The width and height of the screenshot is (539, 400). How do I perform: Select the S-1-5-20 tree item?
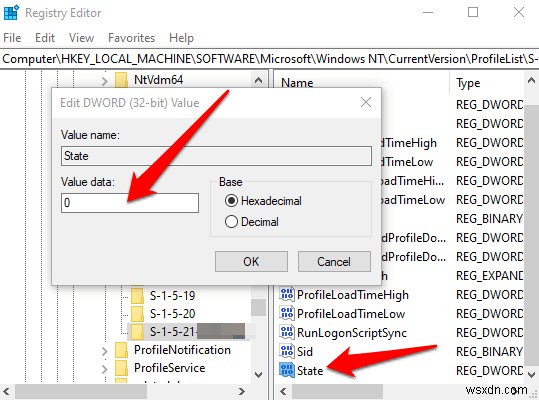click(173, 314)
